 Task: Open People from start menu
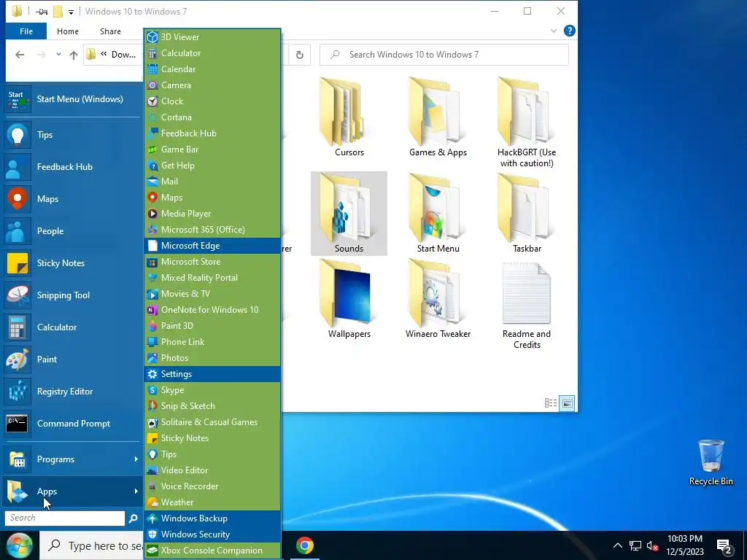(73, 231)
